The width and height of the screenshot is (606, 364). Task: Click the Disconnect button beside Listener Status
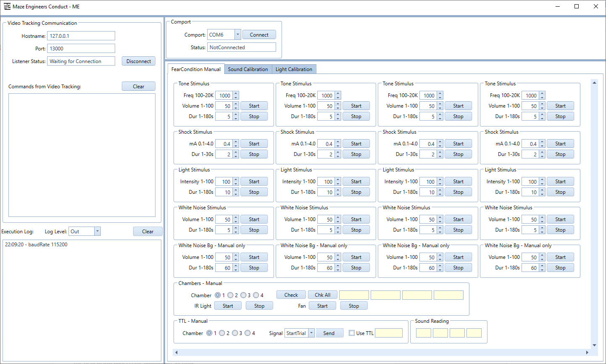click(x=138, y=61)
